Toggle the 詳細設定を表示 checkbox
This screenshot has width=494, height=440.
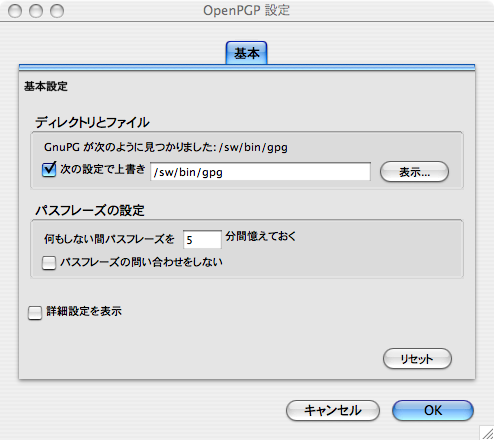(x=35, y=313)
